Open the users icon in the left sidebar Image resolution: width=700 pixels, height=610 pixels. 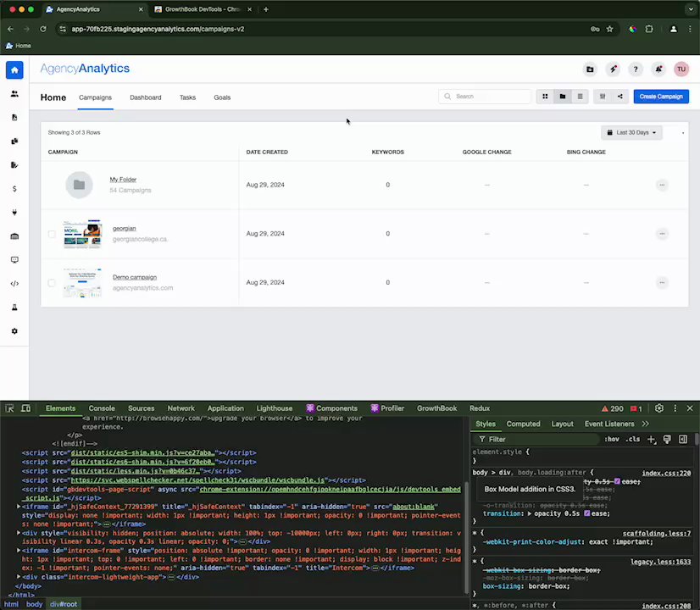click(x=14, y=94)
